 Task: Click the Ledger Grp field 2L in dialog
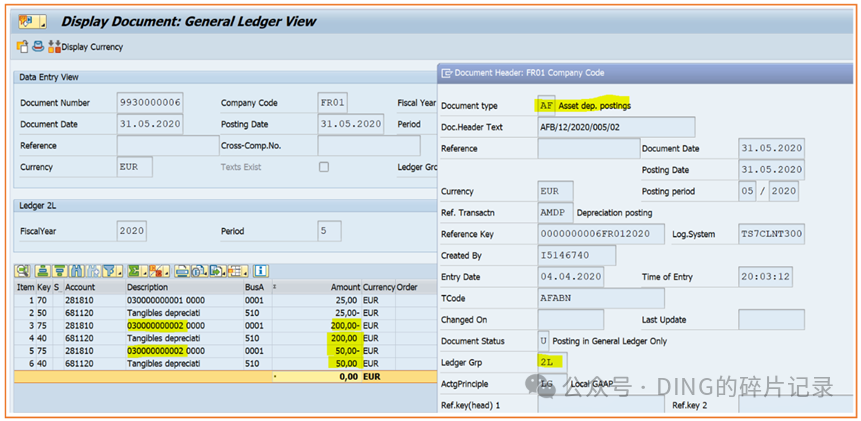(x=553, y=362)
